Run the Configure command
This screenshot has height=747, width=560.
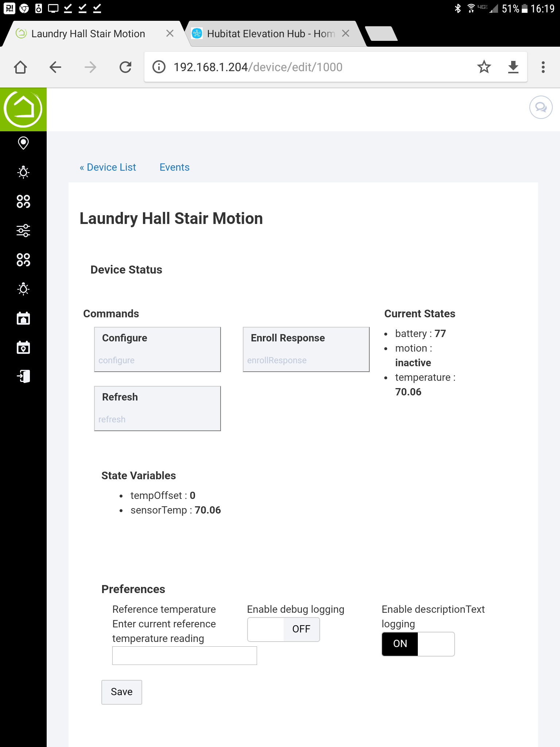tap(157, 349)
